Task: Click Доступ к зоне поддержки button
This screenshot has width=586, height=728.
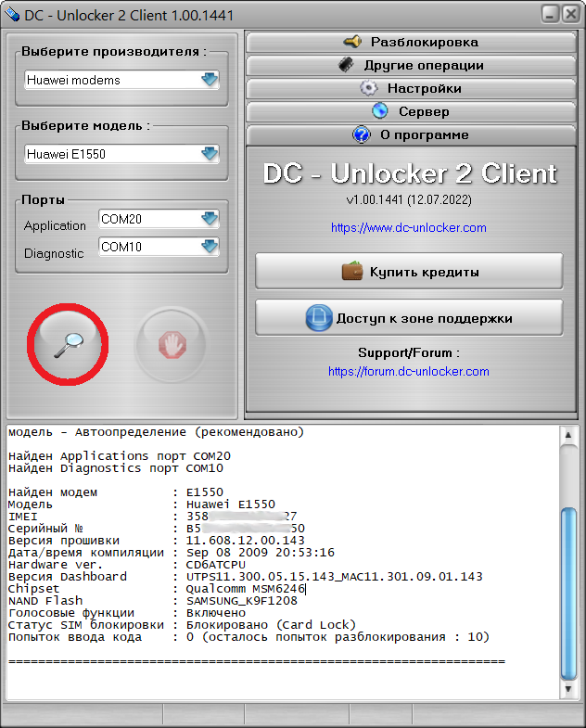Action: pos(409,317)
